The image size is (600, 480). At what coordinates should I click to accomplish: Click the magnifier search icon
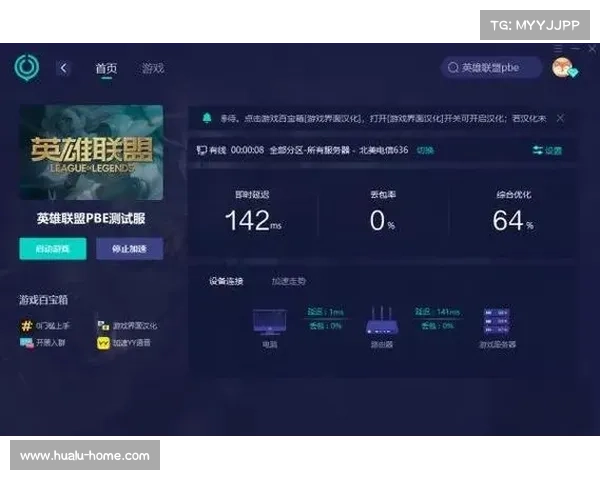(453, 68)
